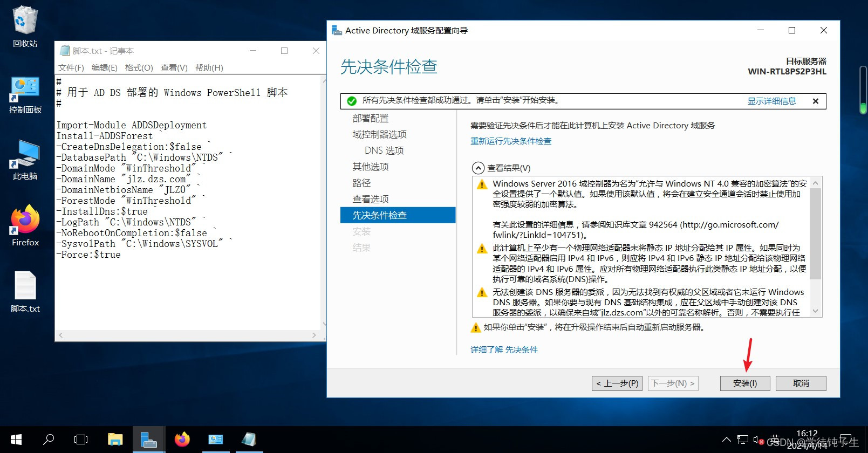868x453 pixels.
Task: Select 域控制器选项 in wizard sidebar
Action: pos(380,134)
